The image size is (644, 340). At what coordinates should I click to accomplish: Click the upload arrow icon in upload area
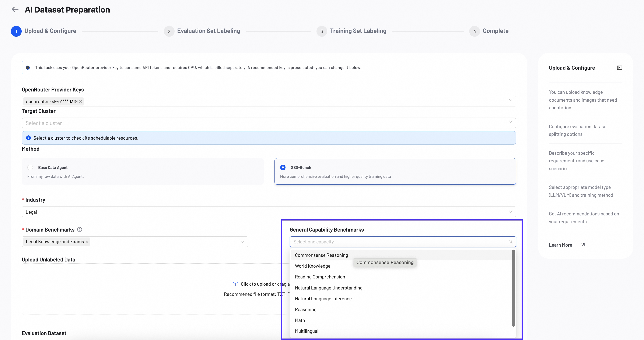[235, 284]
